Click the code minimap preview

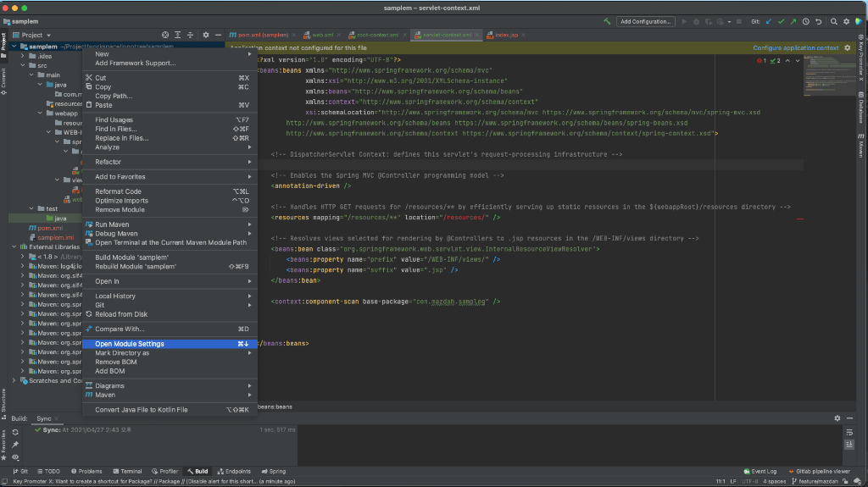click(829, 75)
